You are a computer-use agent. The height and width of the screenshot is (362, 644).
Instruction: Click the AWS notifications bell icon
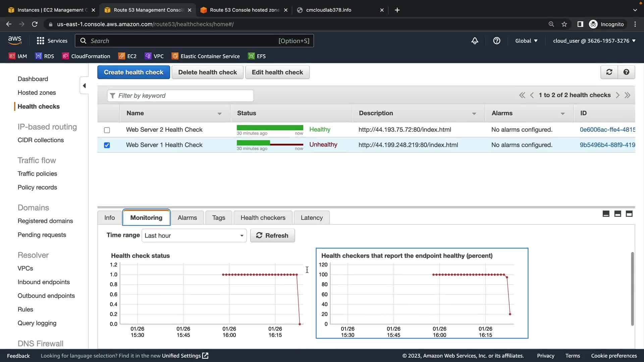[x=475, y=41]
